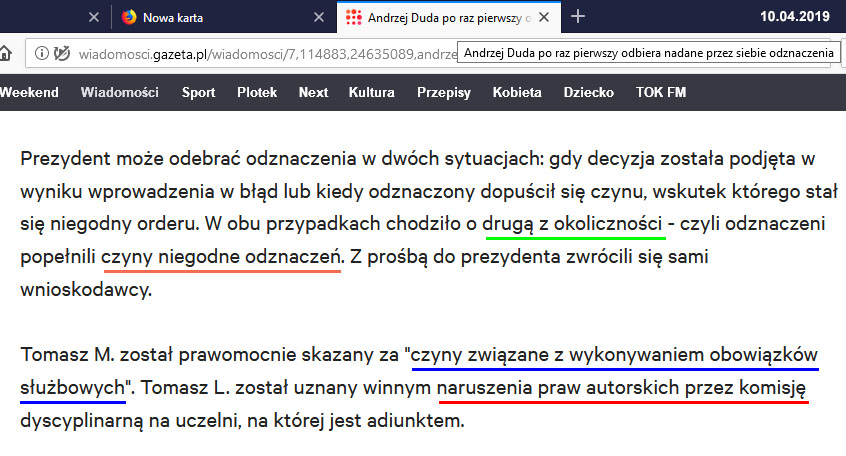This screenshot has width=846, height=456.
Task: Open the TOK FM link
Action: click(x=661, y=92)
